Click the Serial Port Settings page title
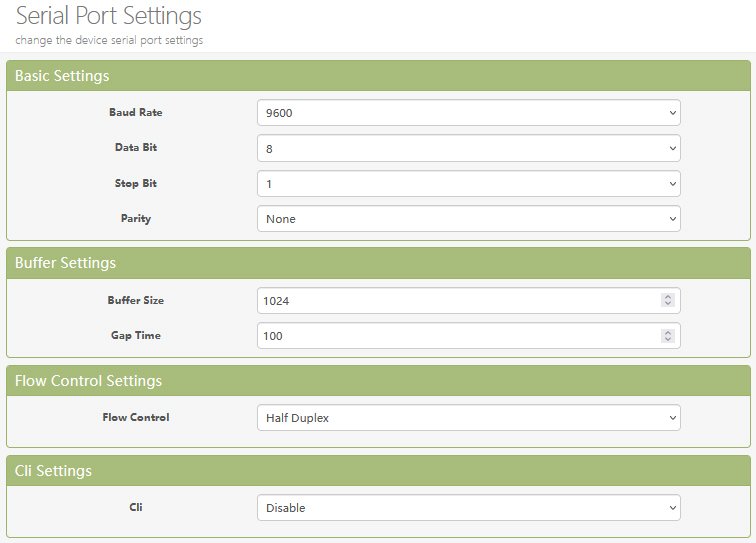The height and width of the screenshot is (543, 756). (108, 17)
